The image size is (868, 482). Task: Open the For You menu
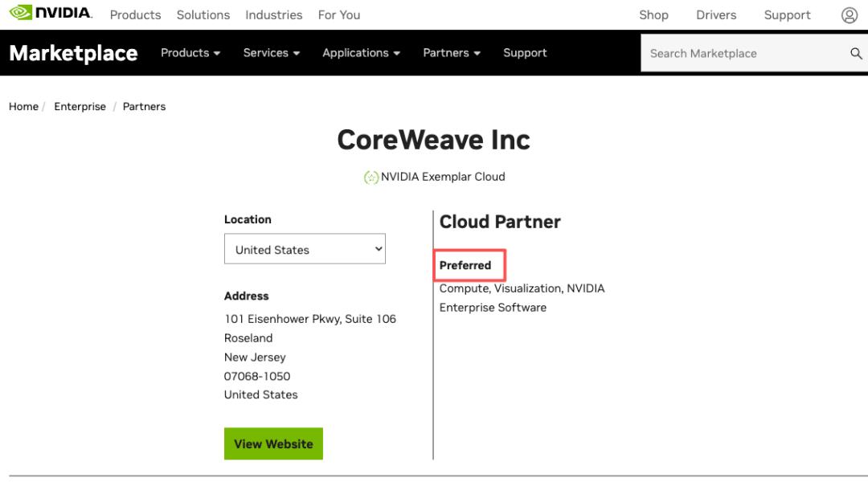tap(339, 15)
